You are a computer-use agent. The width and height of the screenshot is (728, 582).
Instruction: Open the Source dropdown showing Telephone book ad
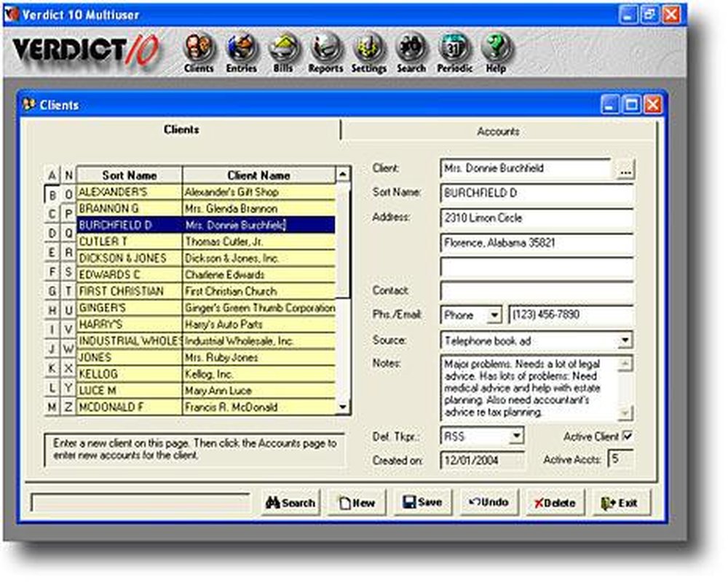(626, 340)
